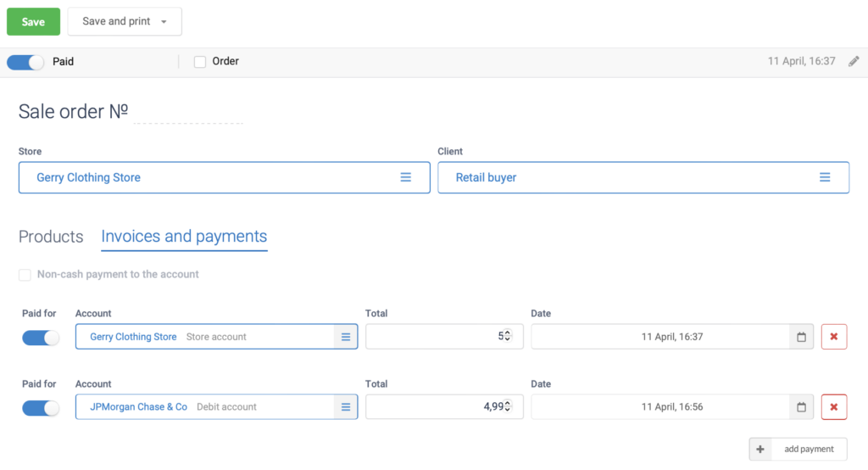Toggle Paid for switch on the Store account row

click(x=41, y=338)
